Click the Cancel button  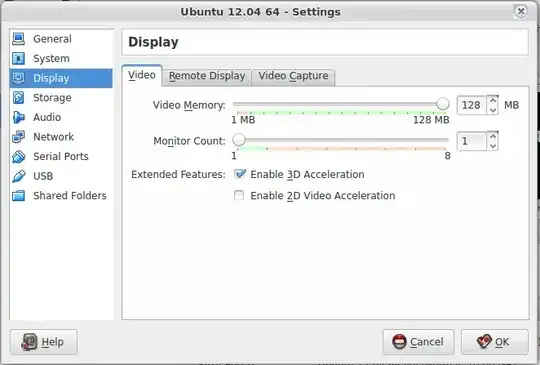[x=418, y=342]
